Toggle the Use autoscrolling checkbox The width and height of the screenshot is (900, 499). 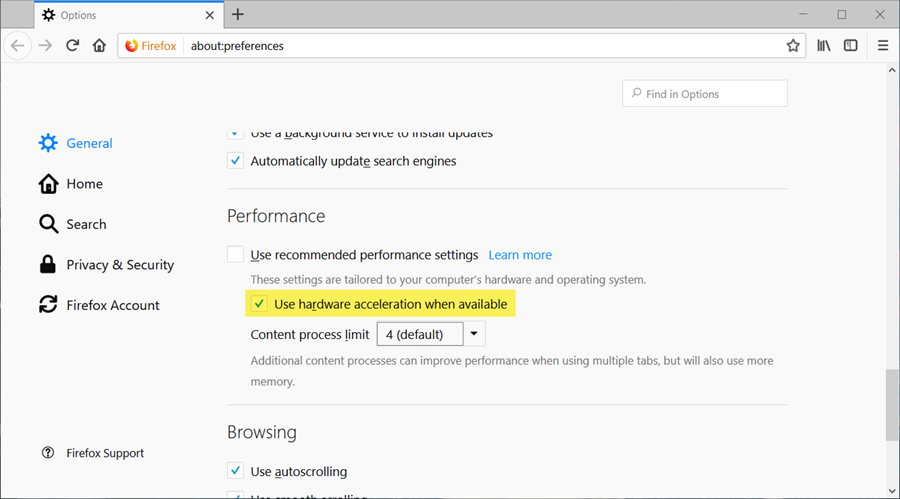(235, 471)
